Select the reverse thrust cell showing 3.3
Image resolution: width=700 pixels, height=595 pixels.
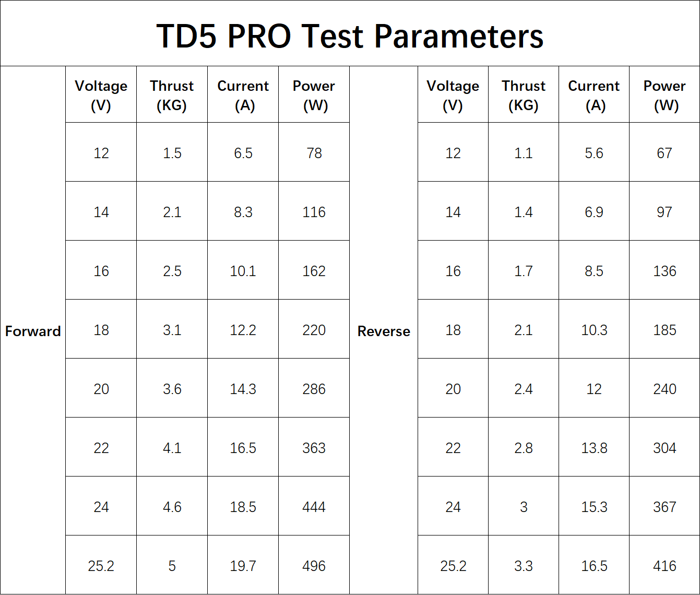523,566
